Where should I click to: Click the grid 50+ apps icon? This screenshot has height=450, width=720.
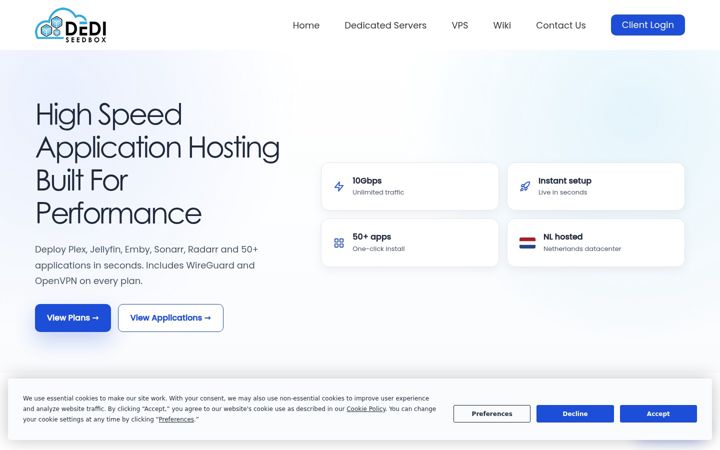tap(339, 243)
